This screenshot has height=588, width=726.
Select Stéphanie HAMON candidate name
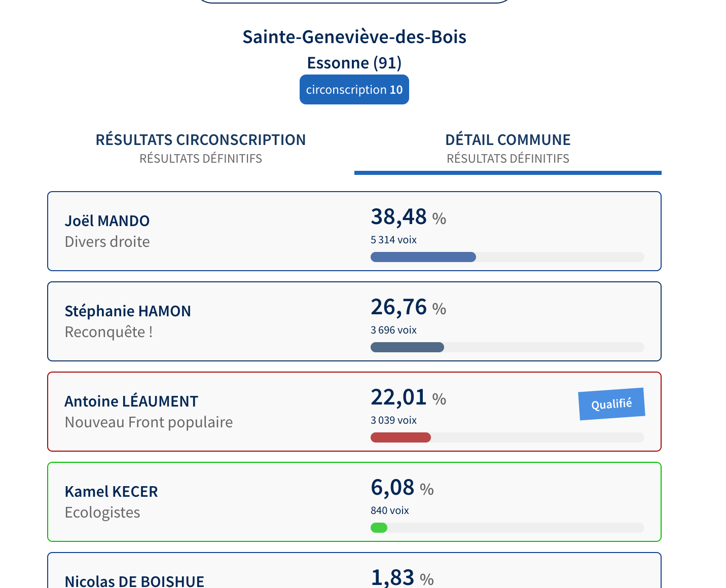coord(128,311)
